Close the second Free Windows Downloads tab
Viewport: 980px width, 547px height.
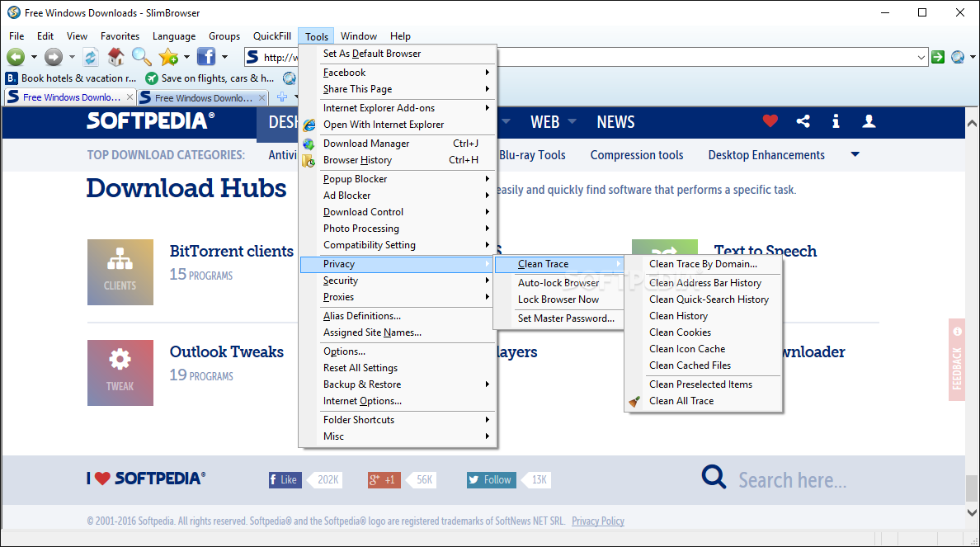pos(261,97)
